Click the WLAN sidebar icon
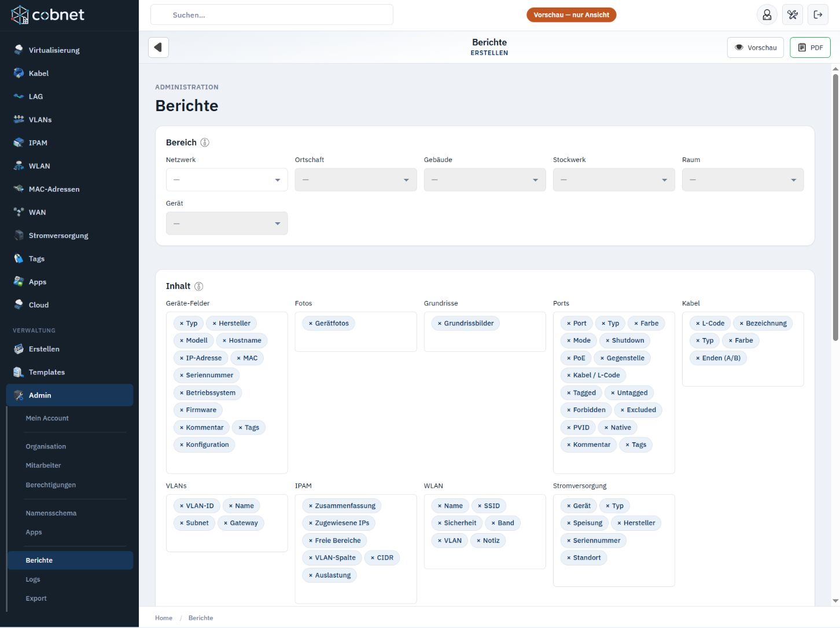 pyautogui.click(x=19, y=166)
